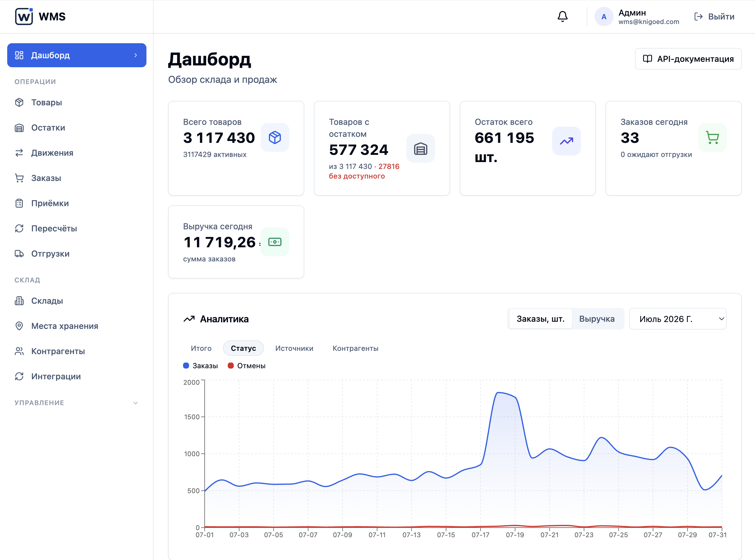Screen dimensions: 755x560
Task: Switch chart to Заказы, шт.
Action: point(540,319)
